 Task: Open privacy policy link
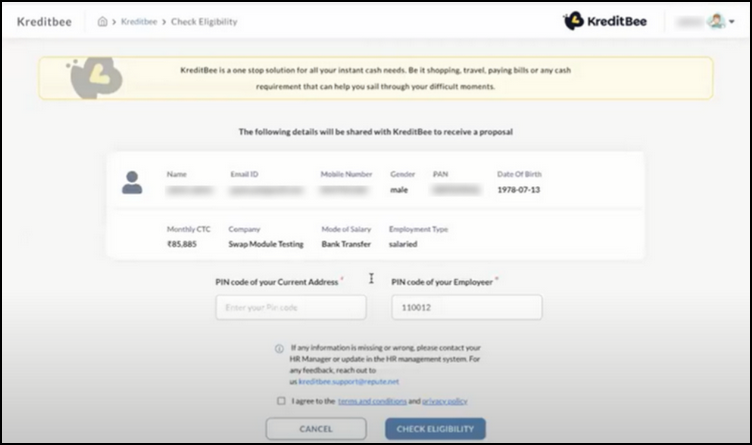445,401
